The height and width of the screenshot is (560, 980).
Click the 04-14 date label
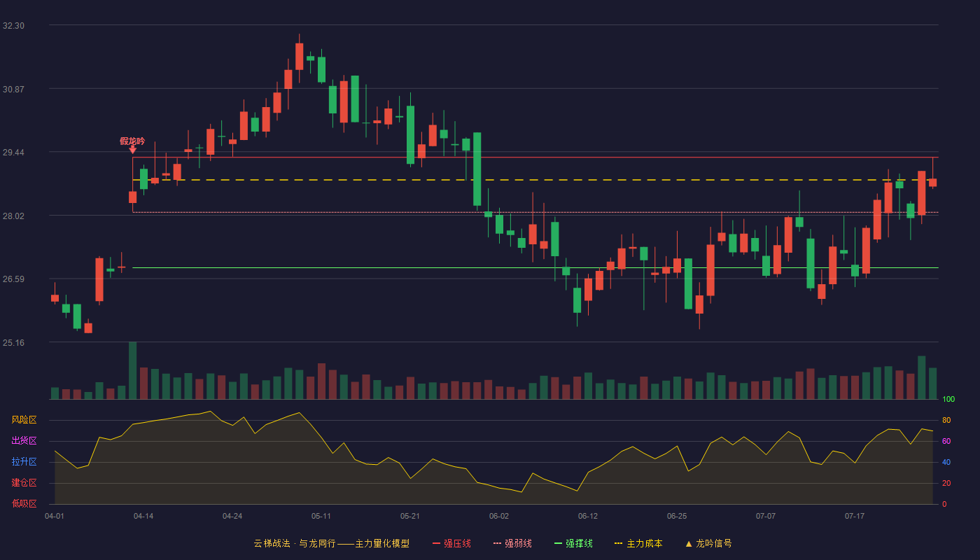pyautogui.click(x=143, y=516)
